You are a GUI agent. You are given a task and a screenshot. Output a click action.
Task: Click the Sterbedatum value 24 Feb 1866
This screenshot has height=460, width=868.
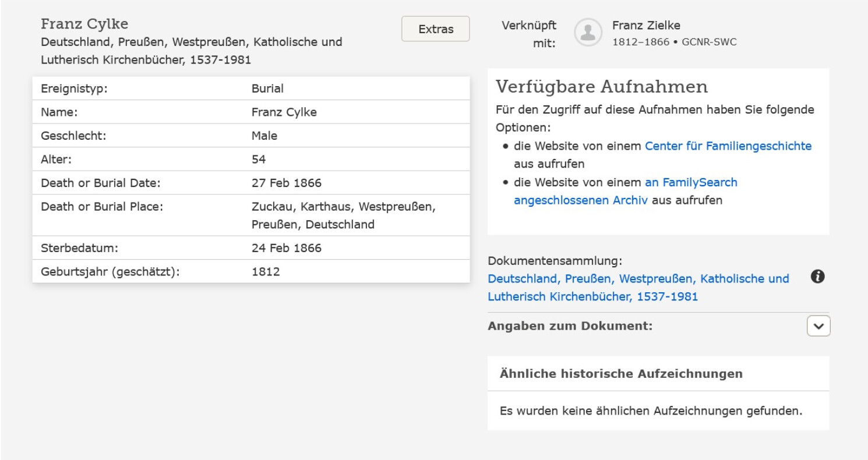pos(286,248)
